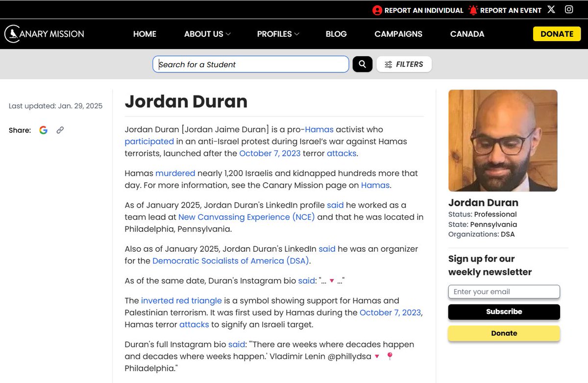Go to the Home menu item
Image resolution: width=588 pixels, height=383 pixels.
point(145,34)
